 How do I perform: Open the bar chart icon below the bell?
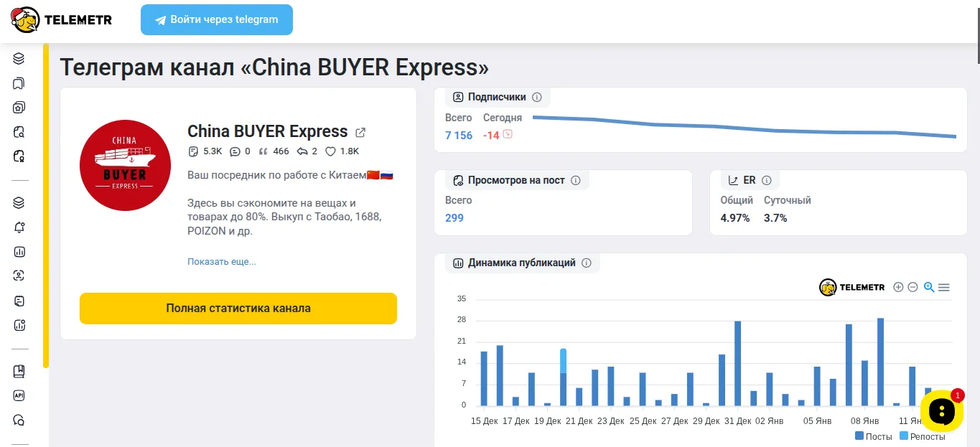(19, 252)
